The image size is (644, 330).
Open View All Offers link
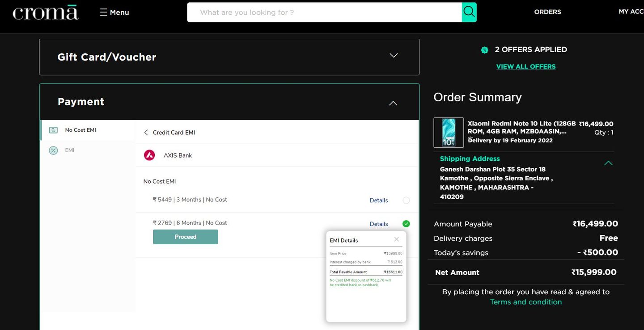[525, 67]
